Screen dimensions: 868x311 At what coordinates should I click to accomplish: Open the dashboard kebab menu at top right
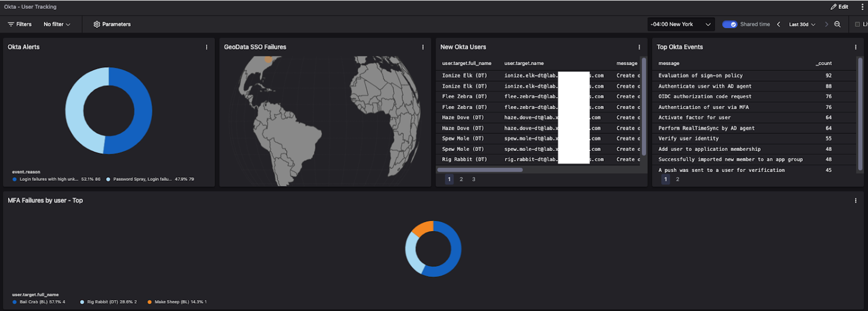(x=862, y=7)
